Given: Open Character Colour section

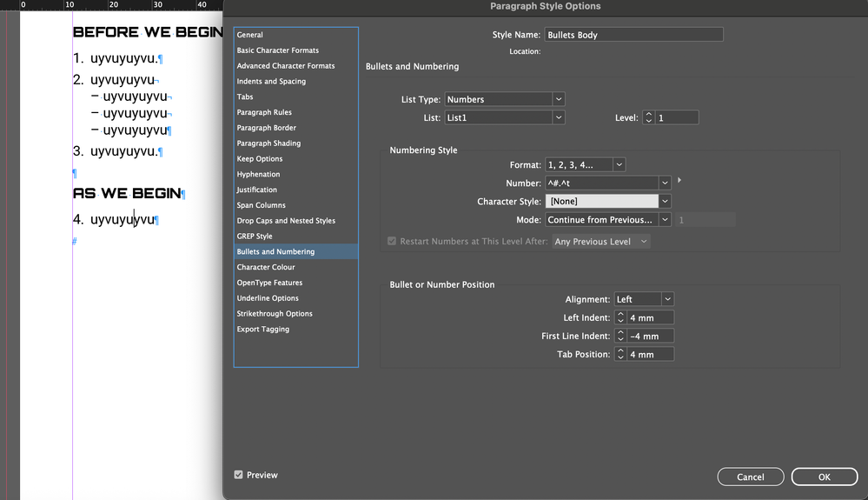Looking at the screenshot, I should 295,267.
